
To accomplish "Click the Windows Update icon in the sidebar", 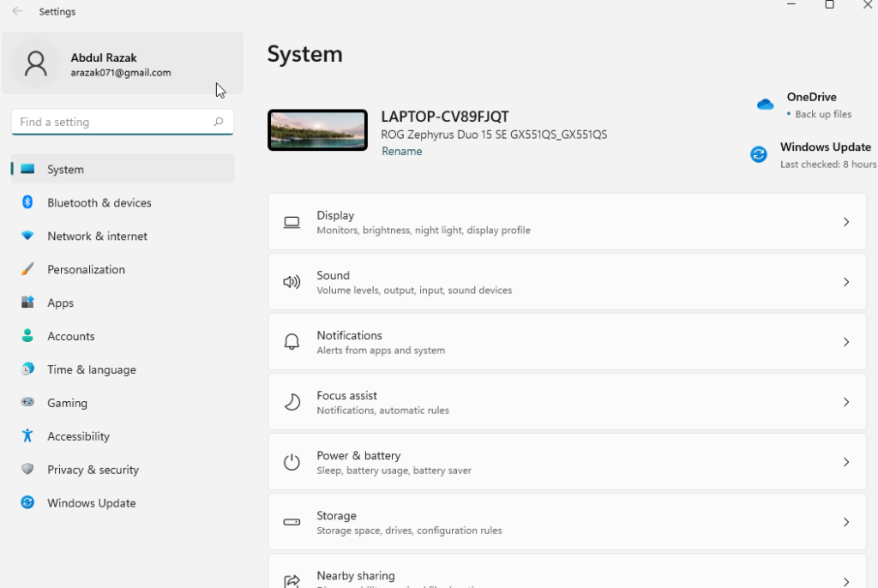I will (27, 503).
